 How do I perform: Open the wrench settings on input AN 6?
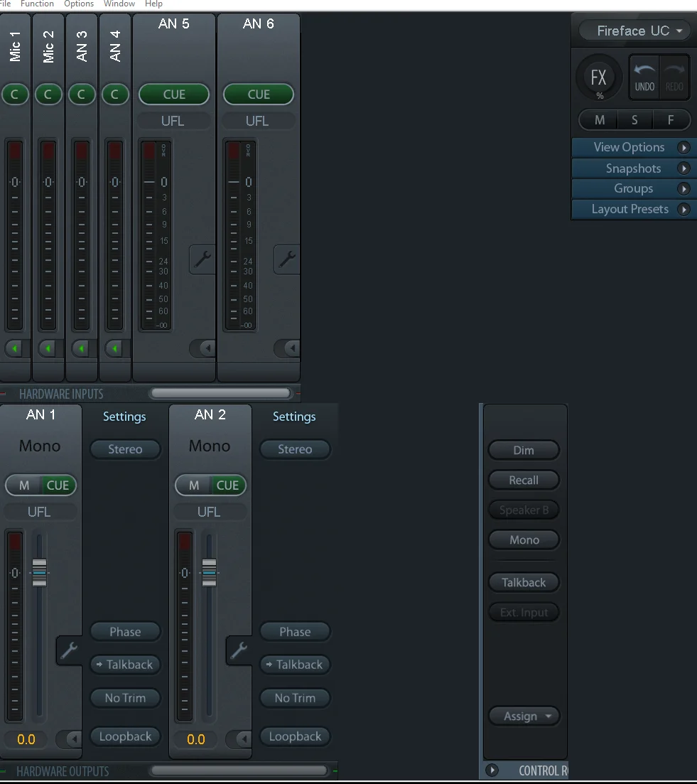tap(287, 259)
